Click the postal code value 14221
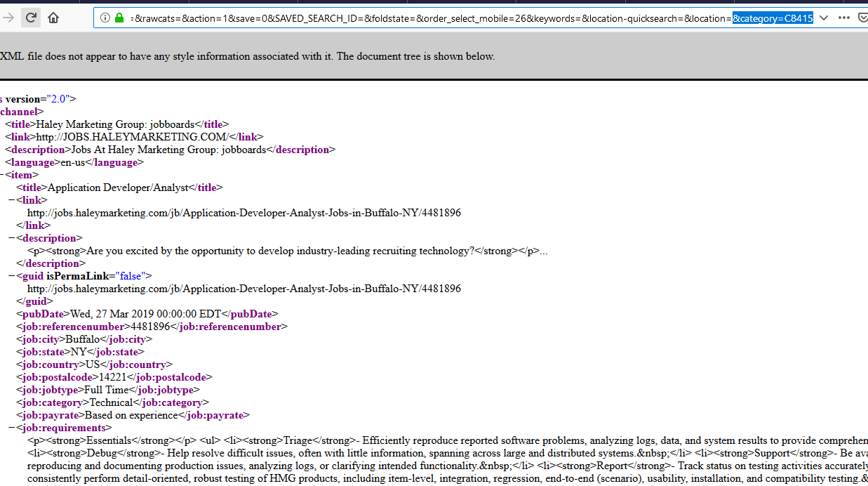 coord(113,377)
